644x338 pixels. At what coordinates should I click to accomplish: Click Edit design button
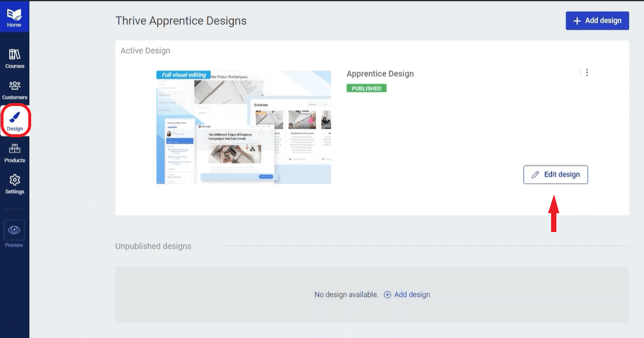point(555,174)
